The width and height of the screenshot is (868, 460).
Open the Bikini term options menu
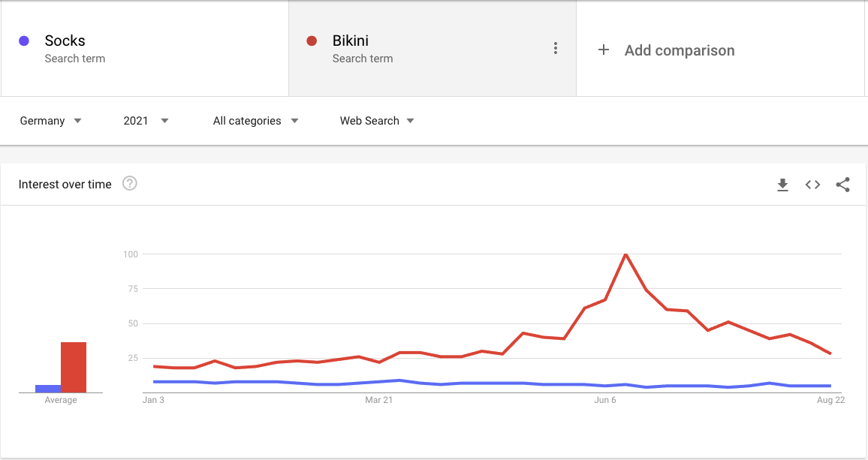(x=555, y=48)
